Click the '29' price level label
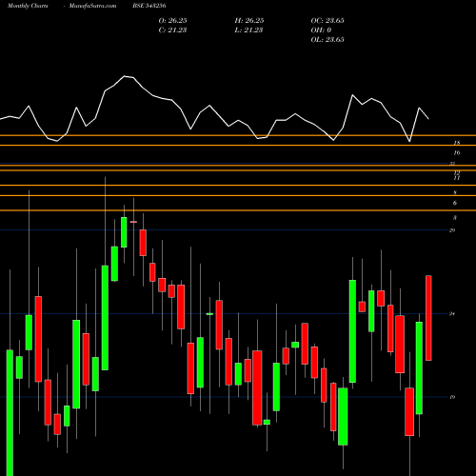The height and width of the screenshot is (476, 476). 452,230
